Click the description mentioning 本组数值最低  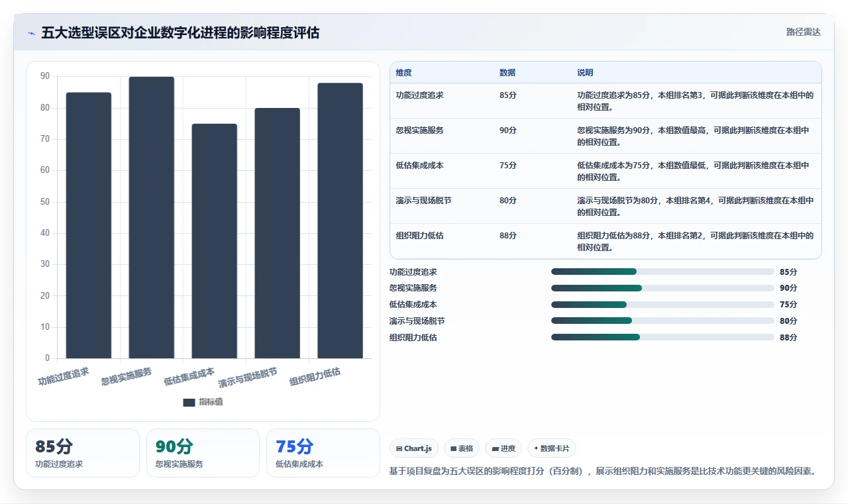pos(693,172)
